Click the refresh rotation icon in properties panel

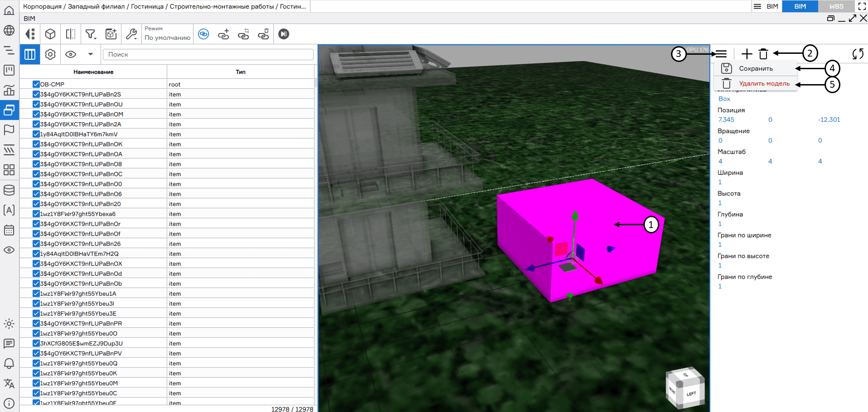pyautogui.click(x=858, y=54)
